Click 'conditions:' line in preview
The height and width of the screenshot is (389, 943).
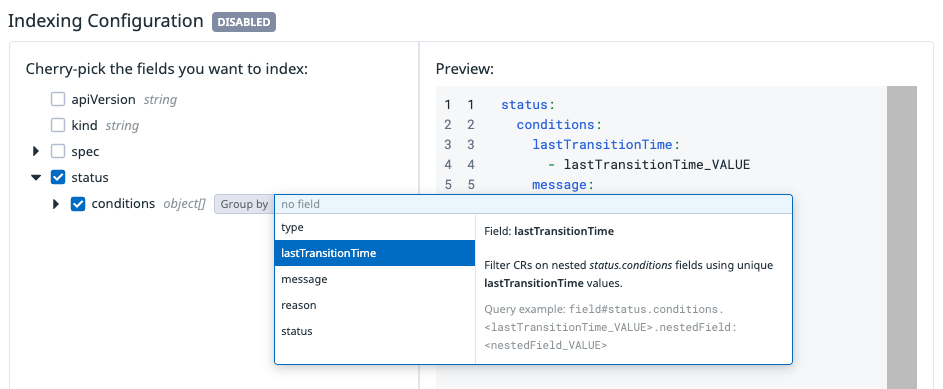tap(559, 125)
